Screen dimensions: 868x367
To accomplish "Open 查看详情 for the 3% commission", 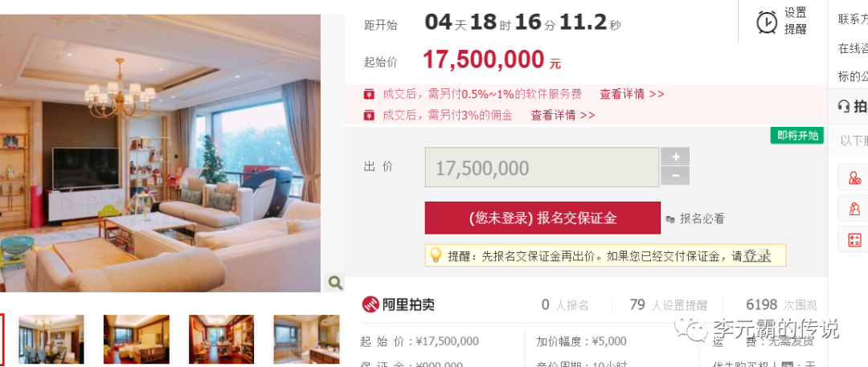I will (x=563, y=115).
